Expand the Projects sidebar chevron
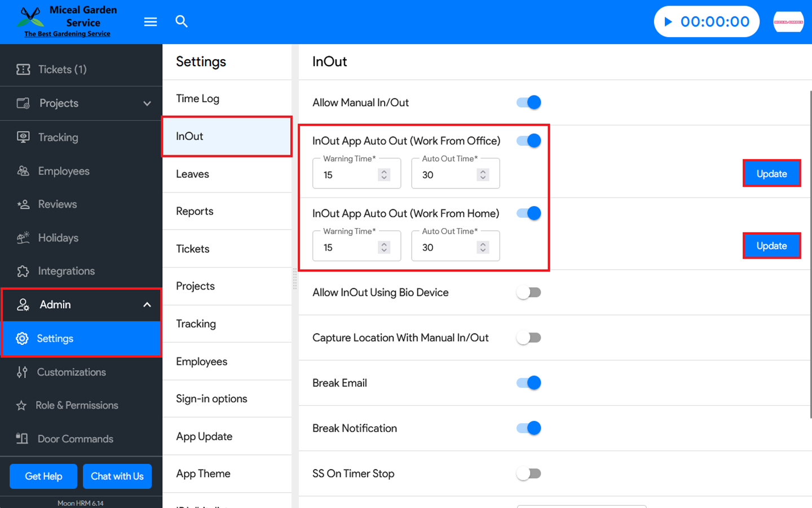 (147, 103)
